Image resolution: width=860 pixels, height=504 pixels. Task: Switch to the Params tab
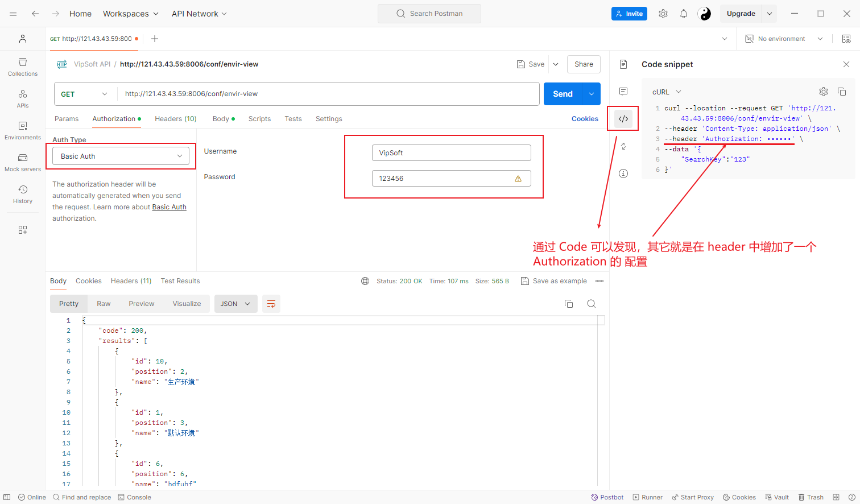67,119
